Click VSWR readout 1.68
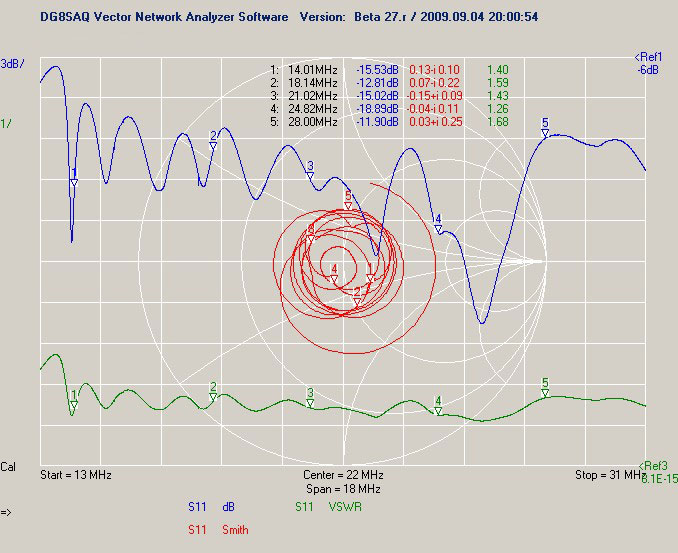The height and width of the screenshot is (553, 678). pos(498,121)
